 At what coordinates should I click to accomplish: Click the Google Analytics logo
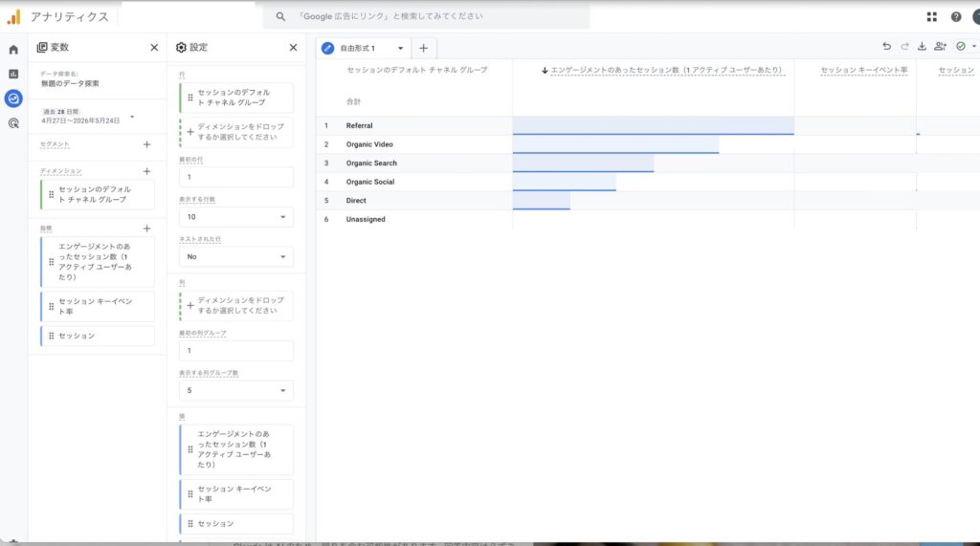click(13, 17)
